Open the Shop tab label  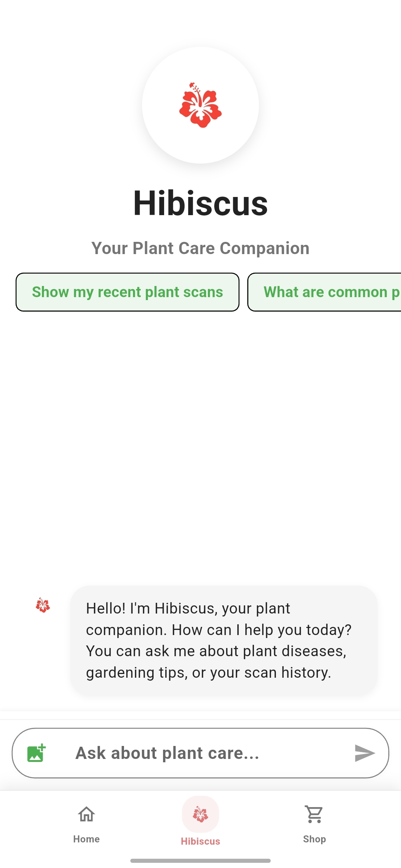coord(314,839)
